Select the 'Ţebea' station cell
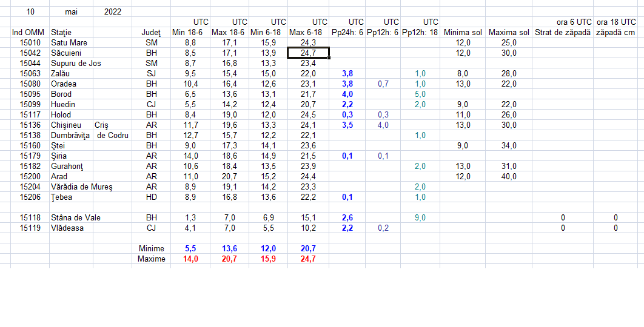Viewport: 644px width, 327px height. [x=71, y=197]
